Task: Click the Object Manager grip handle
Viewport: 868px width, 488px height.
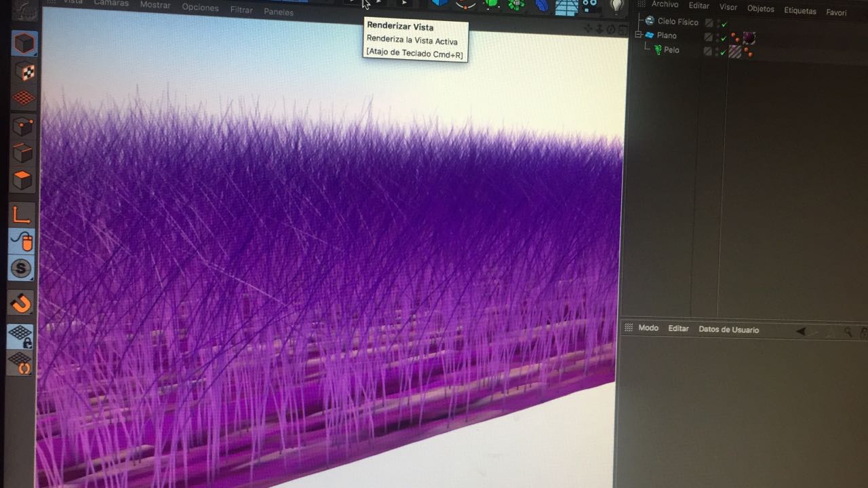Action: tap(642, 3)
